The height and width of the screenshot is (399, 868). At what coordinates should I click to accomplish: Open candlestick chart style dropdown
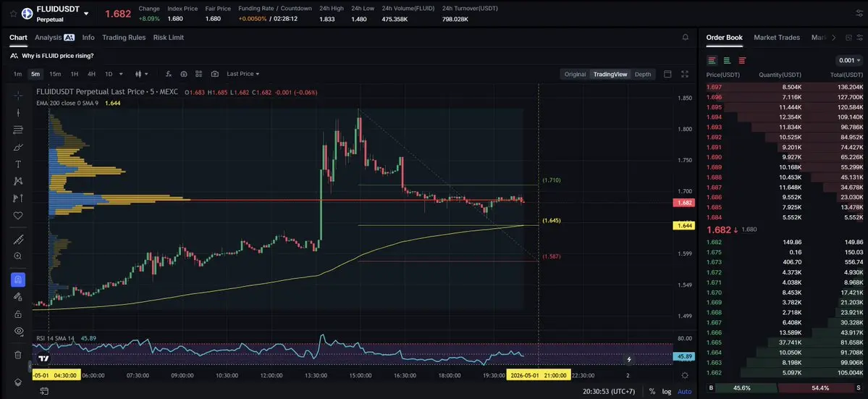point(142,74)
